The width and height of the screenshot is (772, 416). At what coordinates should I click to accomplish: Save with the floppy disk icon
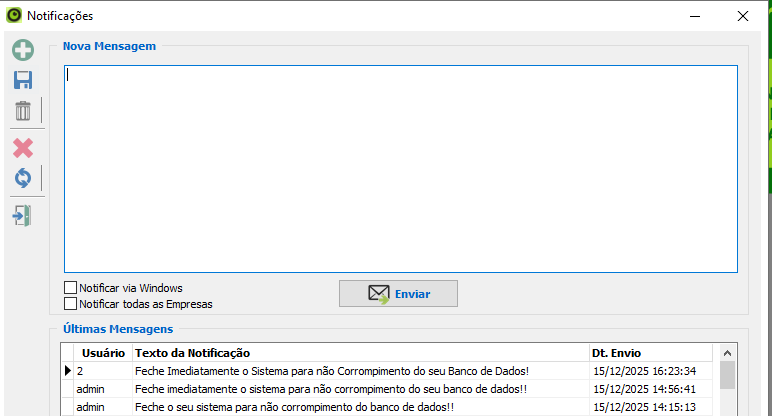pyautogui.click(x=23, y=81)
